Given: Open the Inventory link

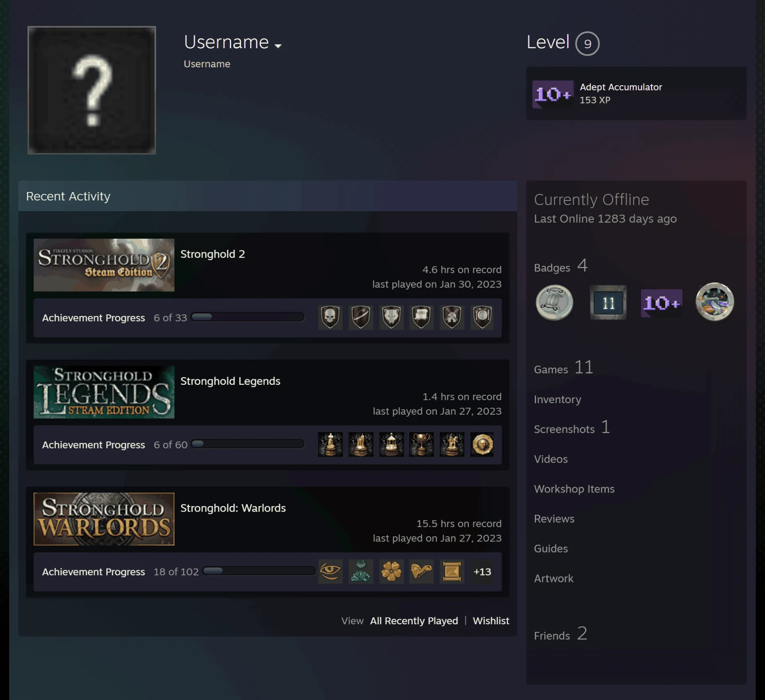Looking at the screenshot, I should click(x=557, y=399).
